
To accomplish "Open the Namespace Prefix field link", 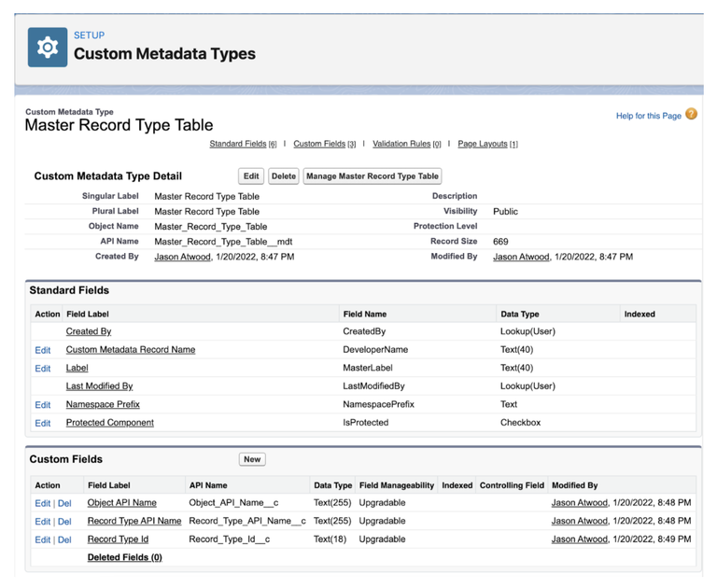I will click(x=103, y=404).
